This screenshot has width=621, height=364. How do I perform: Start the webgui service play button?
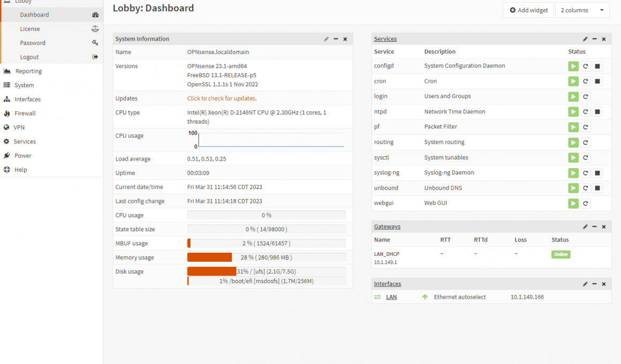click(x=573, y=203)
